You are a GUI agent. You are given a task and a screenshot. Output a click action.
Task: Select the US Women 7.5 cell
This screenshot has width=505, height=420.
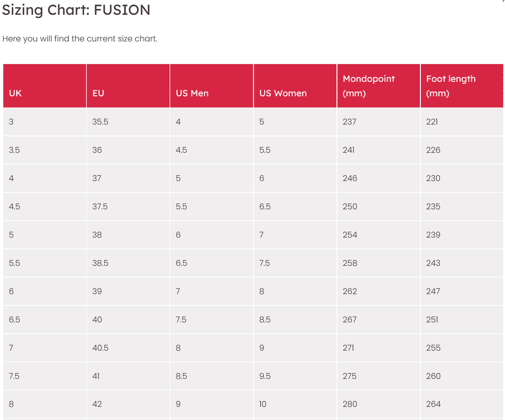point(295,263)
